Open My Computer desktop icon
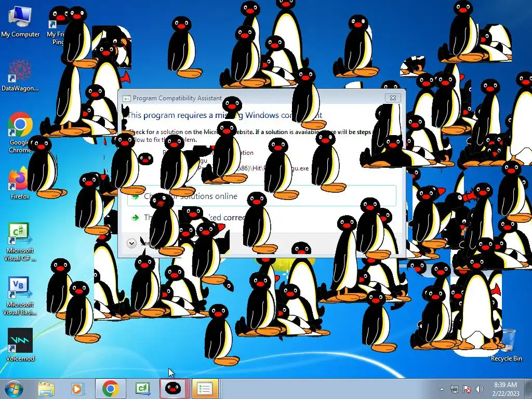Image resolution: width=532 pixels, height=399 pixels. pyautogui.click(x=20, y=22)
